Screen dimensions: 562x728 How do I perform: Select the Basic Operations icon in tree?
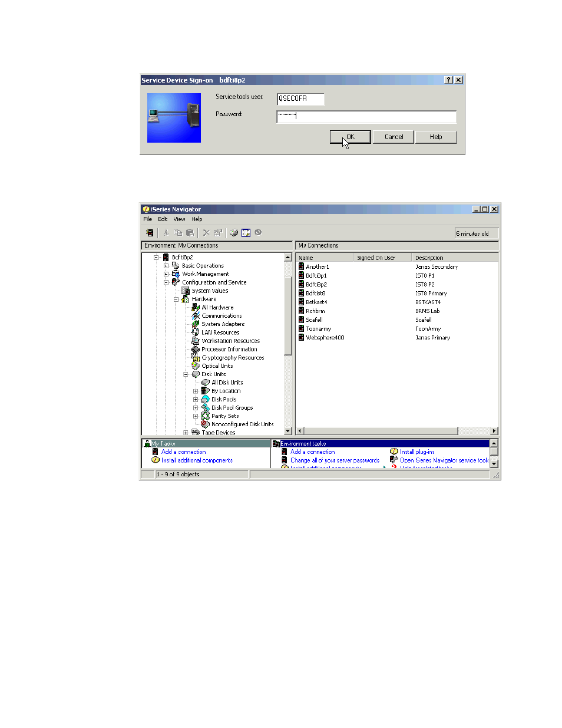click(176, 266)
